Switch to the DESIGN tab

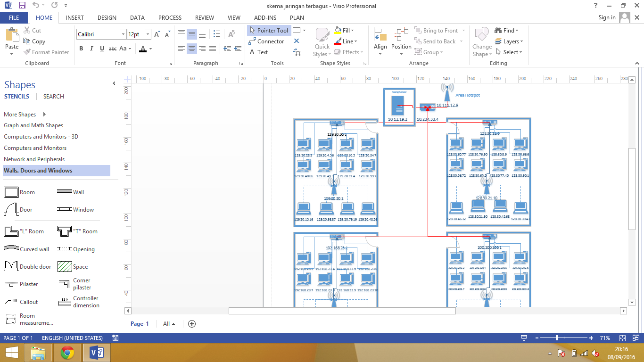pos(107,18)
